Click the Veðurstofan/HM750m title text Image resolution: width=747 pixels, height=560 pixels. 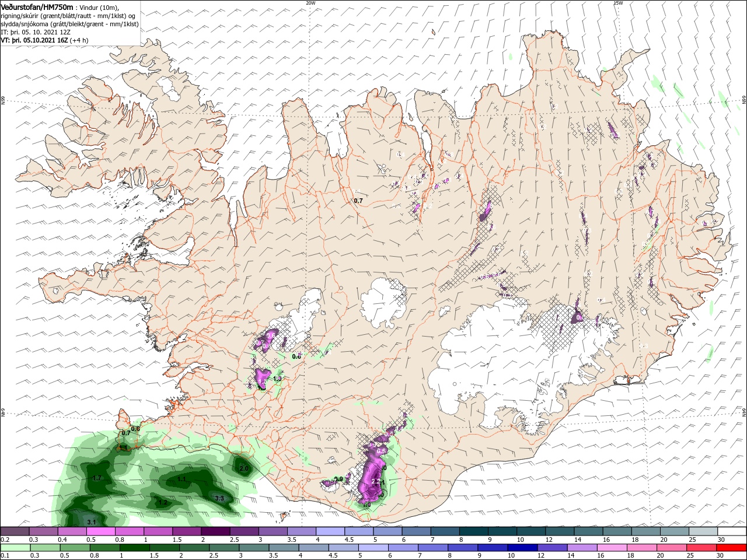click(x=37, y=6)
